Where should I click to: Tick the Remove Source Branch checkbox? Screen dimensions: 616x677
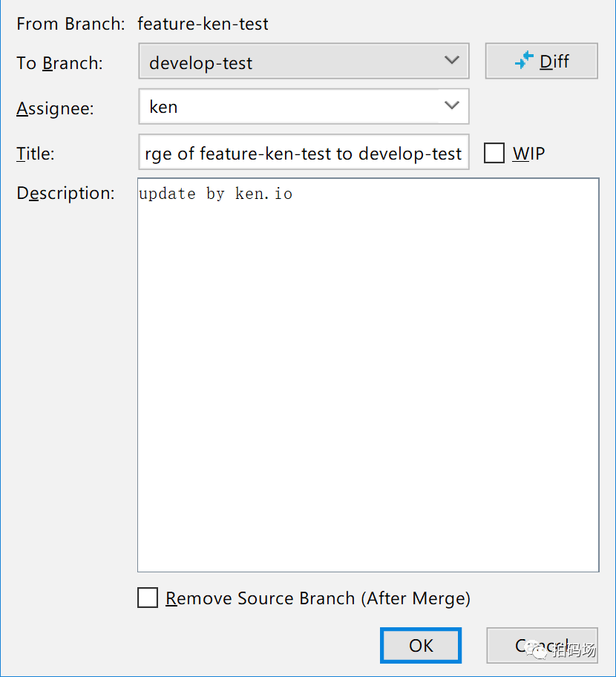coord(148,598)
